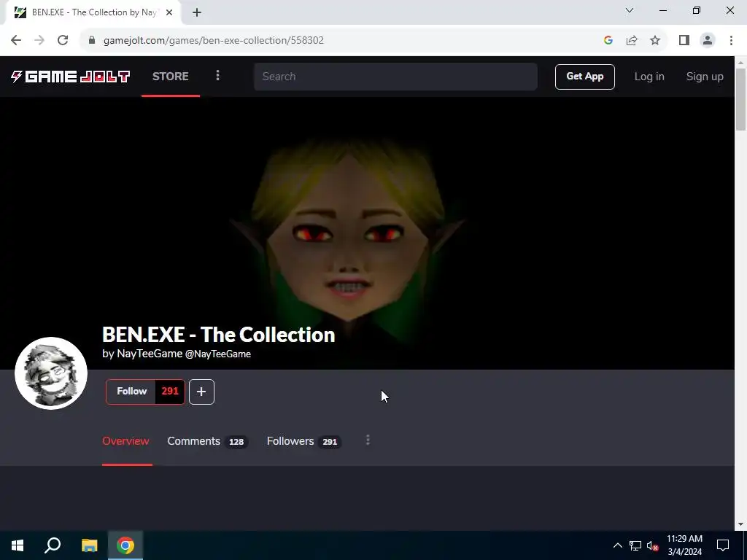Click the Google icon in address bar

pyautogui.click(x=608, y=41)
